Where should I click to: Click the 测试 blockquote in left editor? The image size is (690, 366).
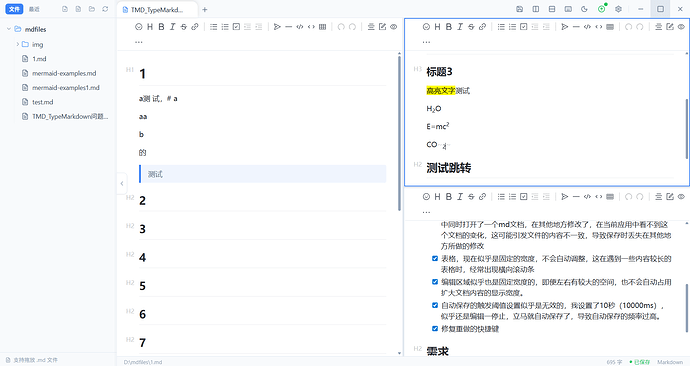263,174
